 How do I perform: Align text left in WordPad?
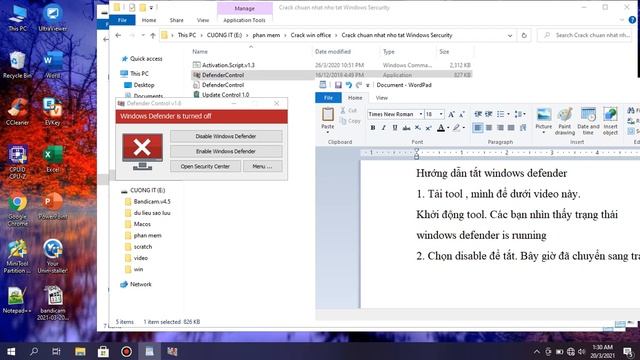[478, 128]
